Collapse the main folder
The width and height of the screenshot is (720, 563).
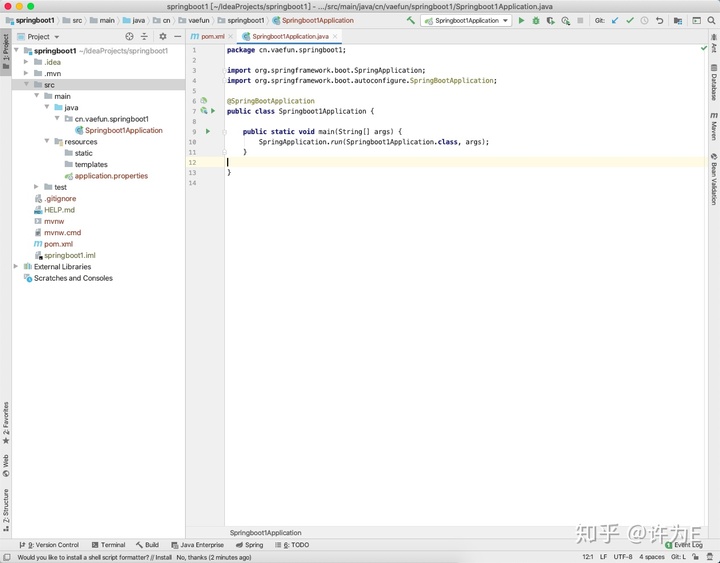pyautogui.click(x=36, y=96)
